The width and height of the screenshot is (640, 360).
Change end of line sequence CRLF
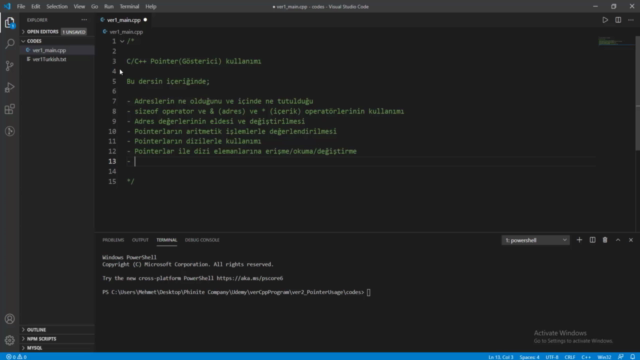569,357
